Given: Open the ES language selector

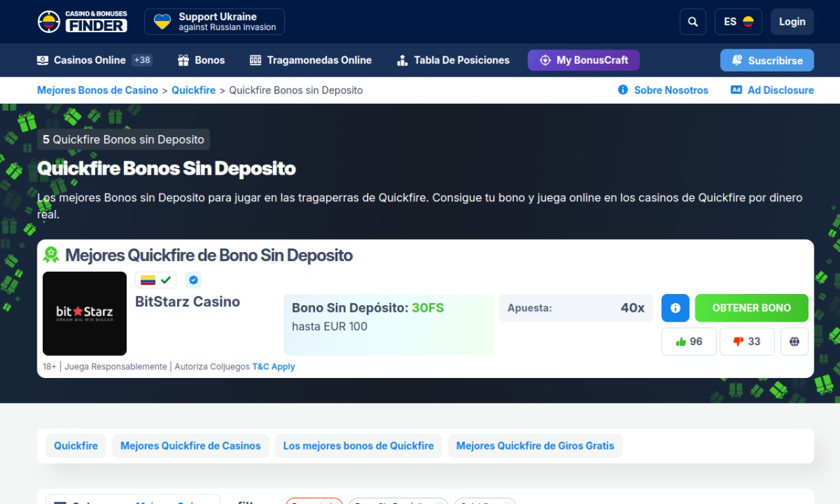Looking at the screenshot, I should pos(738,22).
